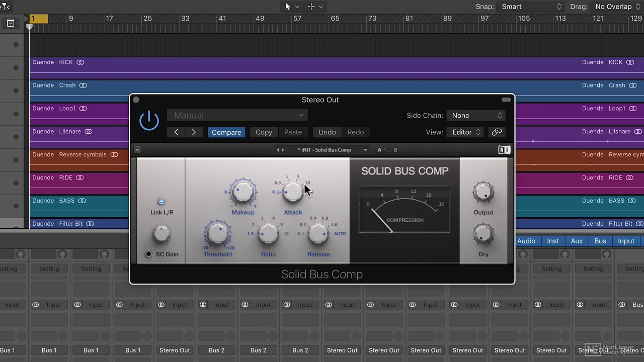Screen dimensions: 644x362
Task: Select the Input filter tab beside Bus
Action: coord(626,241)
